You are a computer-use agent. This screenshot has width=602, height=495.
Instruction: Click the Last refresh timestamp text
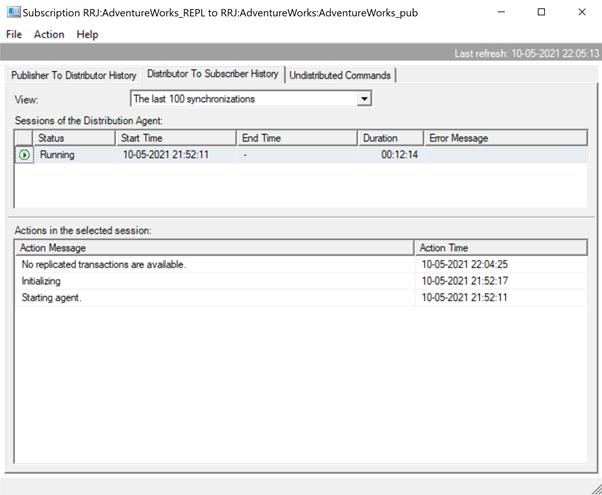(527, 53)
